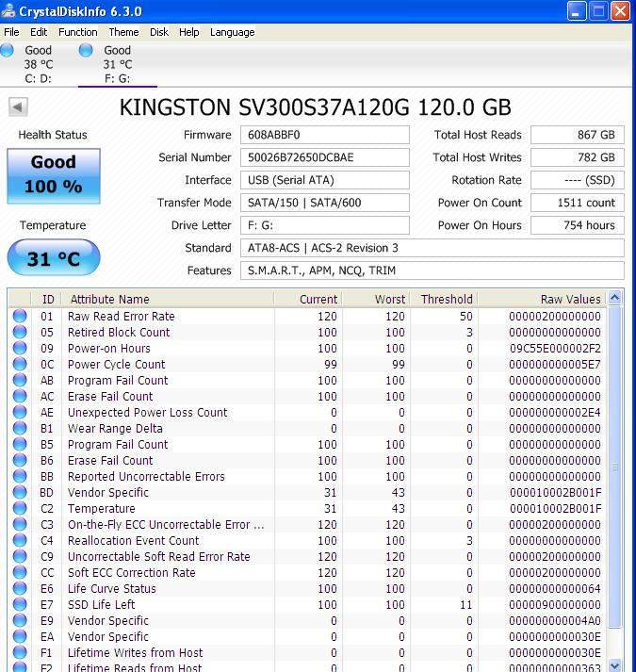
Task: Open the Theme menu
Action: 123,32
